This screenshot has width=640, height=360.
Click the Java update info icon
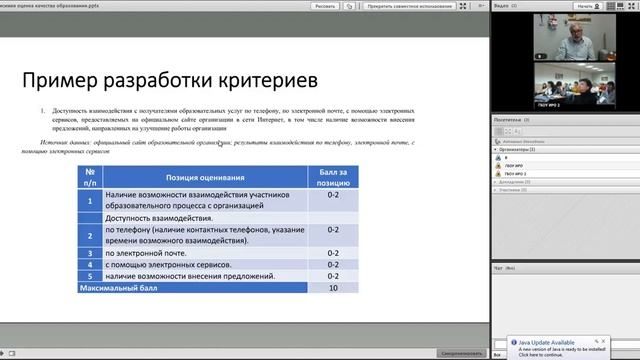click(514, 342)
